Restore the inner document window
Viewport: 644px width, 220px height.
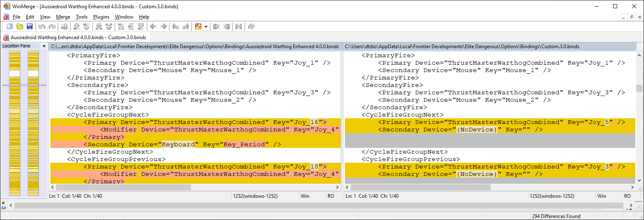(x=631, y=17)
